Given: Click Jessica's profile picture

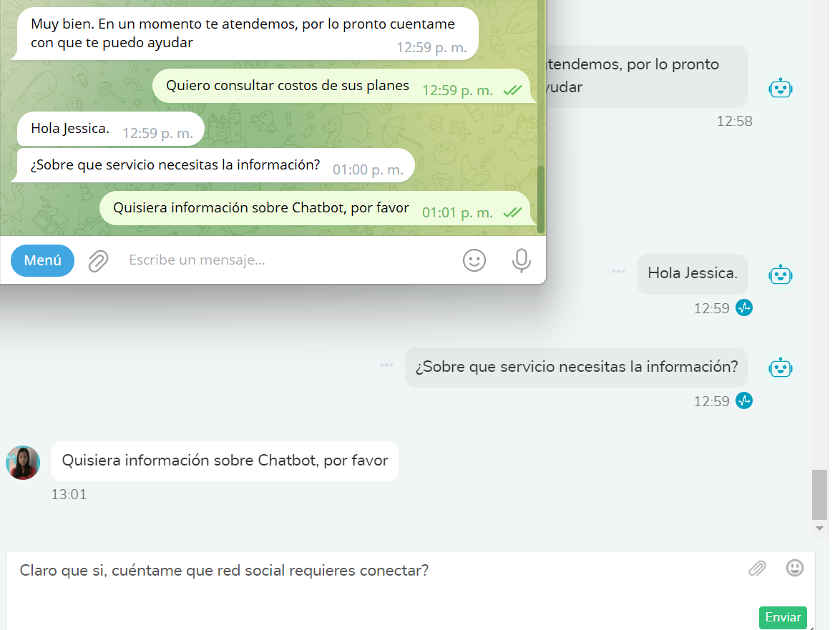Looking at the screenshot, I should (23, 461).
